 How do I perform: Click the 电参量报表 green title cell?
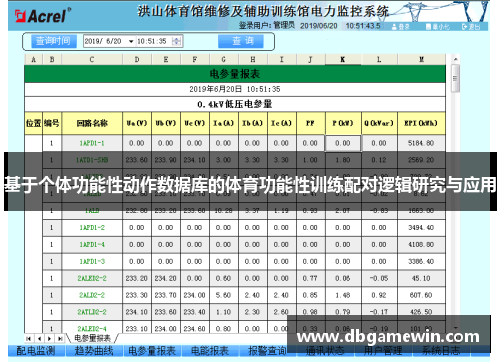(x=235, y=74)
